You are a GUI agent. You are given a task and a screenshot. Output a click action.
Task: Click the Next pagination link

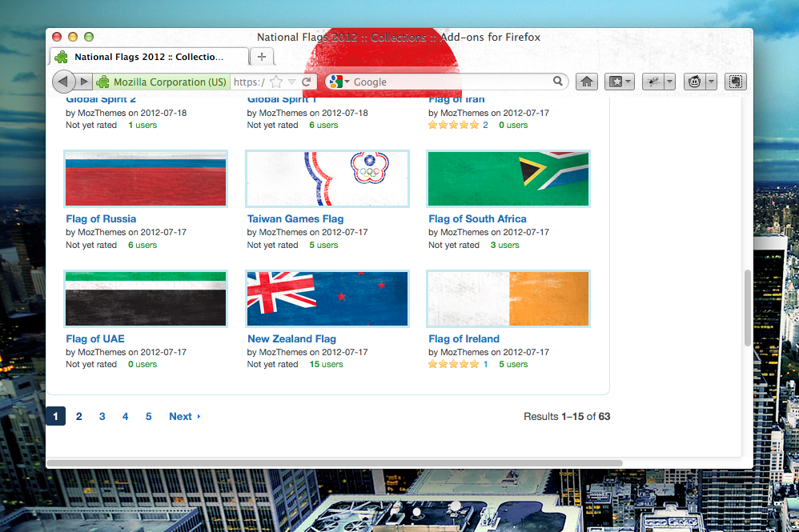[184, 417]
